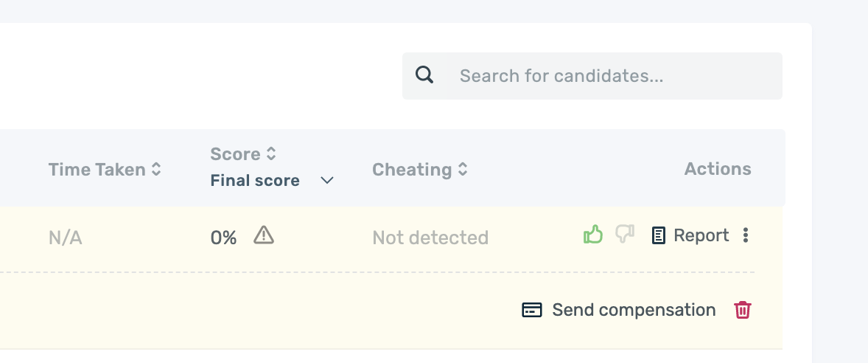This screenshot has width=868, height=363.
Task: Expand the Final score chevron dropdown
Action: [327, 181]
